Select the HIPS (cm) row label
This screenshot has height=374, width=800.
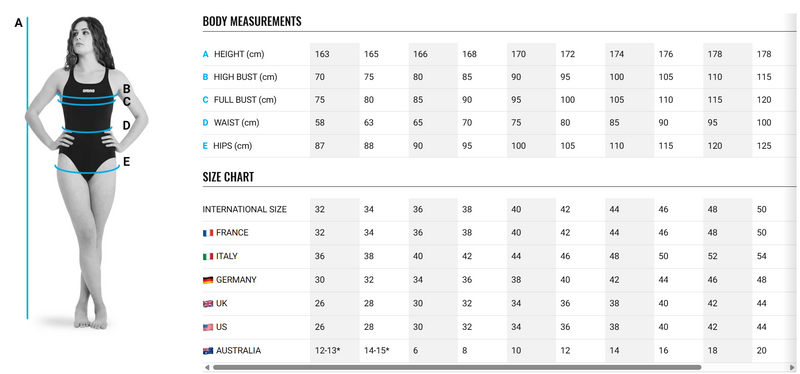pyautogui.click(x=233, y=146)
